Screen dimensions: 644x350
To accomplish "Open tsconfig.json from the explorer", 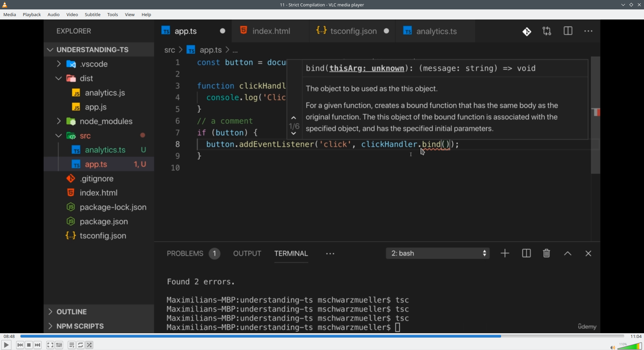I will point(99,236).
